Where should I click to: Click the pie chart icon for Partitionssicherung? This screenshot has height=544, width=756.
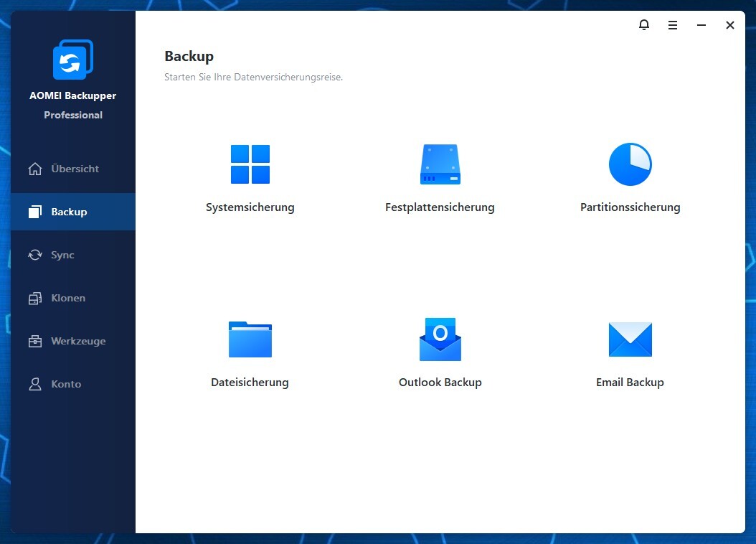[630, 164]
